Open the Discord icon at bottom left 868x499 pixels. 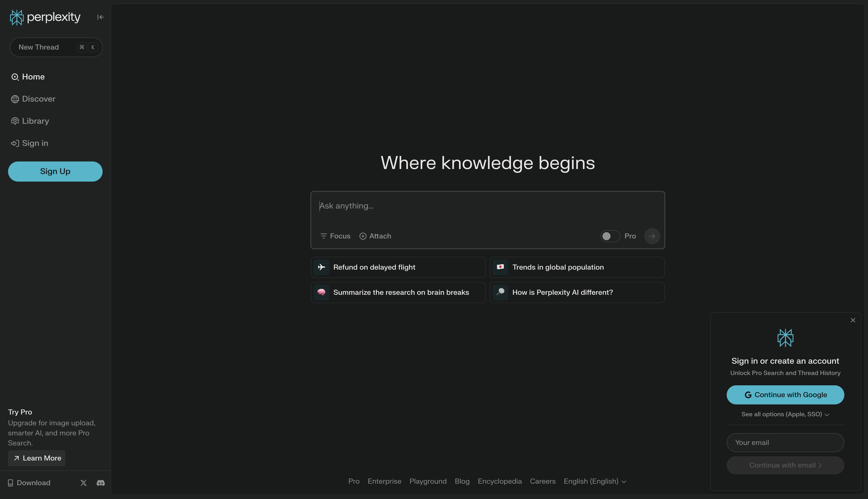100,483
